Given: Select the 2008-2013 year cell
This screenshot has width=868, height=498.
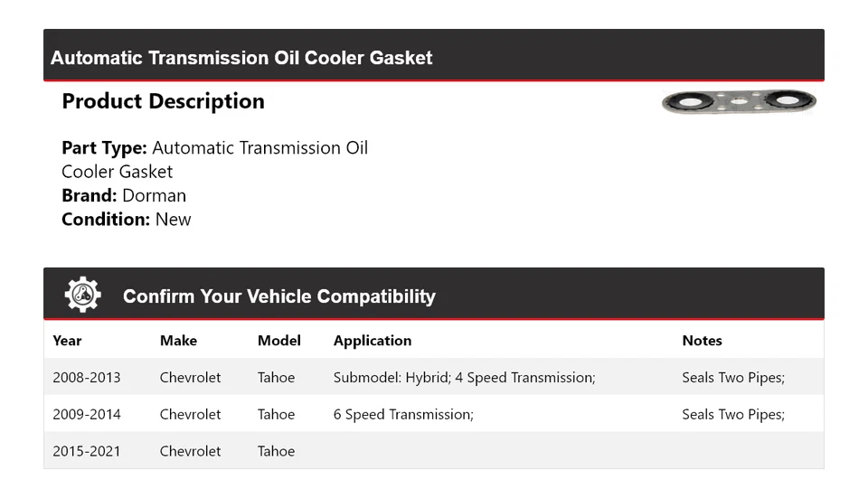Looking at the screenshot, I should (86, 377).
